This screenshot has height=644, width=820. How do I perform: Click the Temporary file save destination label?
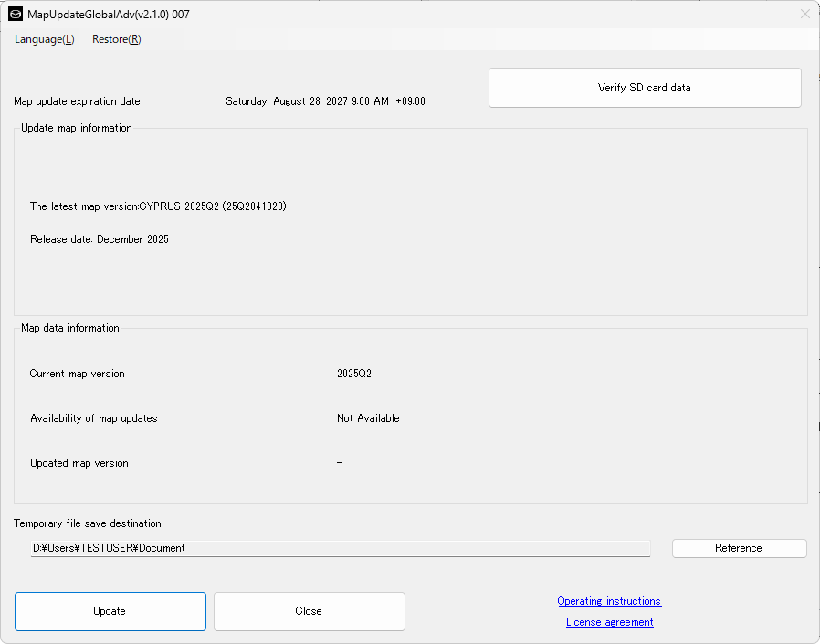click(88, 523)
